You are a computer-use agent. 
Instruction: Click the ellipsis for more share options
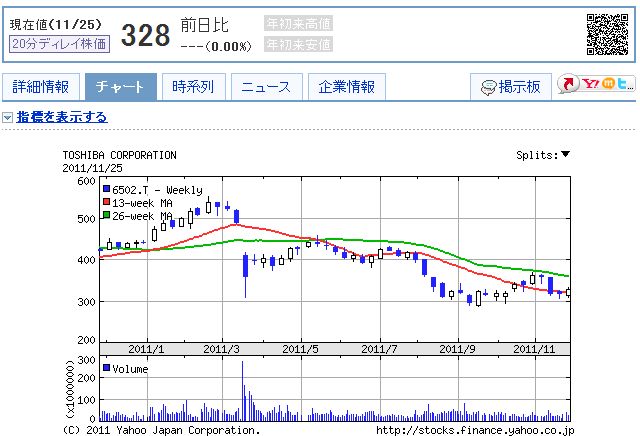[x=631, y=87]
